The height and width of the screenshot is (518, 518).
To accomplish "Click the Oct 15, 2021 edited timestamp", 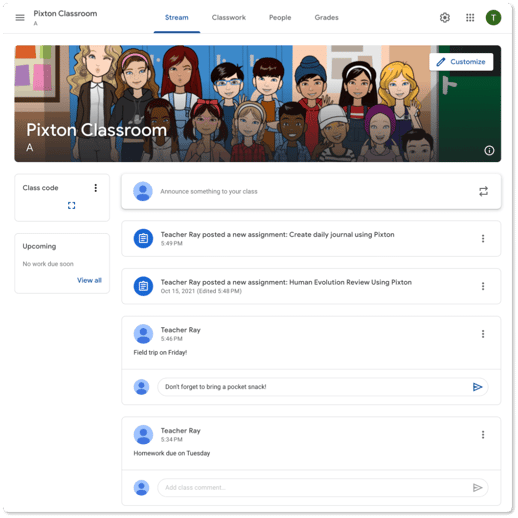I will pyautogui.click(x=201, y=291).
